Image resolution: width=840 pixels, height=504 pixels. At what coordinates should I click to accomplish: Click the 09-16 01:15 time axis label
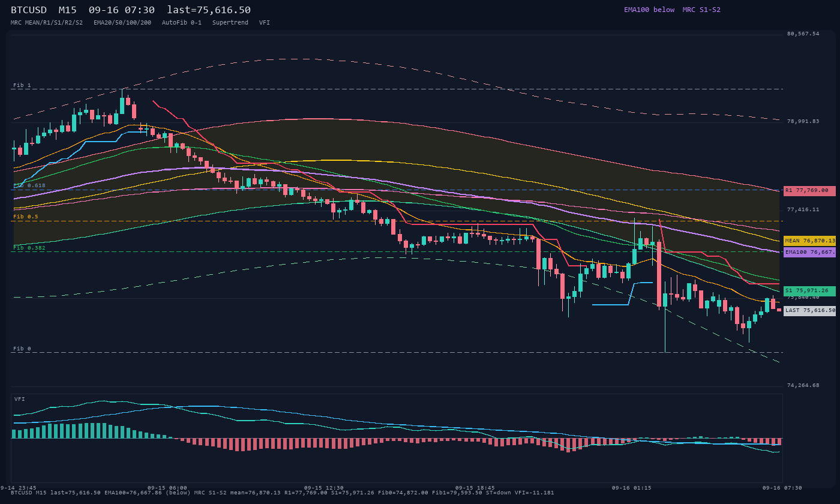(x=632, y=488)
